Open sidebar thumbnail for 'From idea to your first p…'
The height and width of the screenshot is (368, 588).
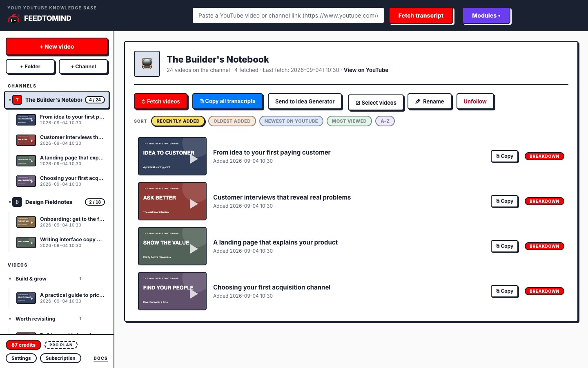(26, 120)
